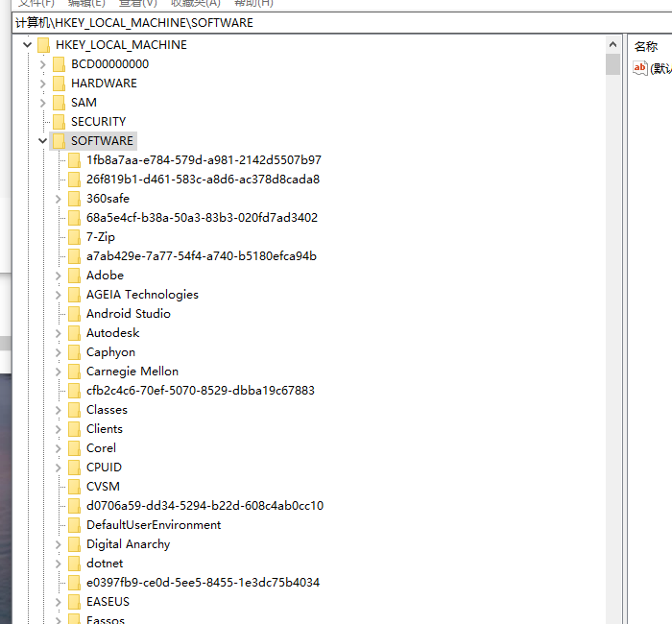Select key a7ab429e-7a77-54f4-a740-b5180efca94b
672x624 pixels.
click(x=202, y=256)
